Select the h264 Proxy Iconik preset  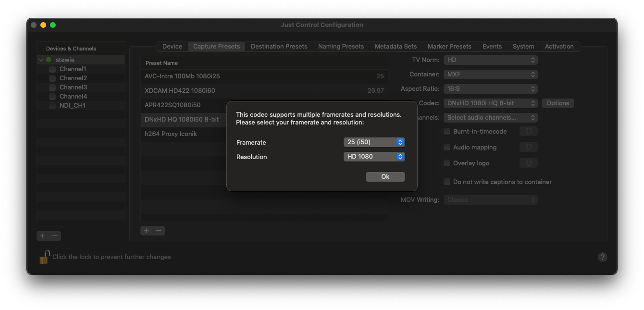coord(184,134)
